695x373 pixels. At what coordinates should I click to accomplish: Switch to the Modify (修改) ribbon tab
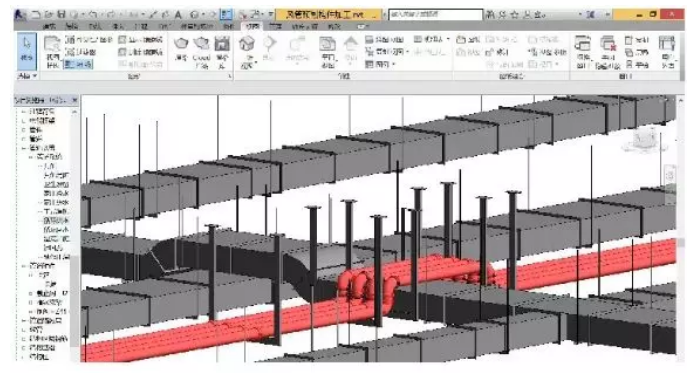[x=334, y=27]
